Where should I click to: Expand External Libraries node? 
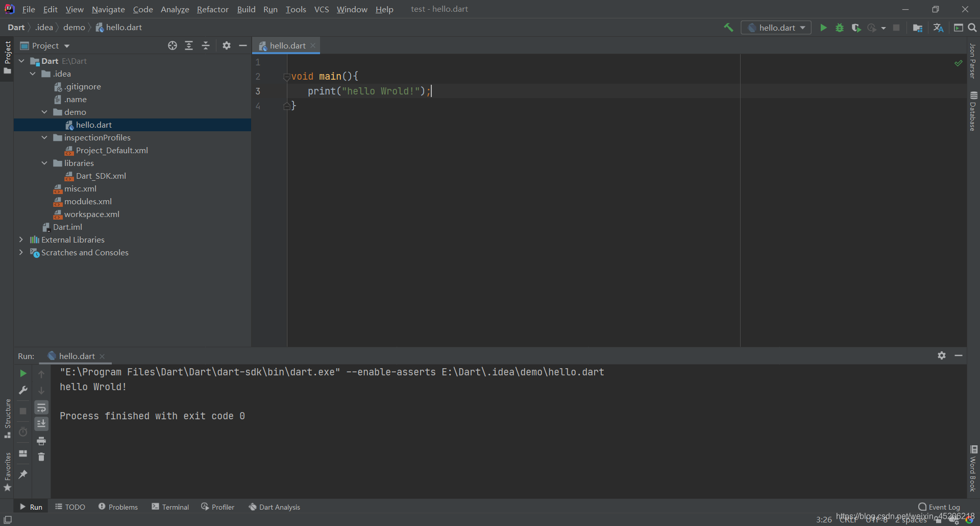tap(21, 240)
